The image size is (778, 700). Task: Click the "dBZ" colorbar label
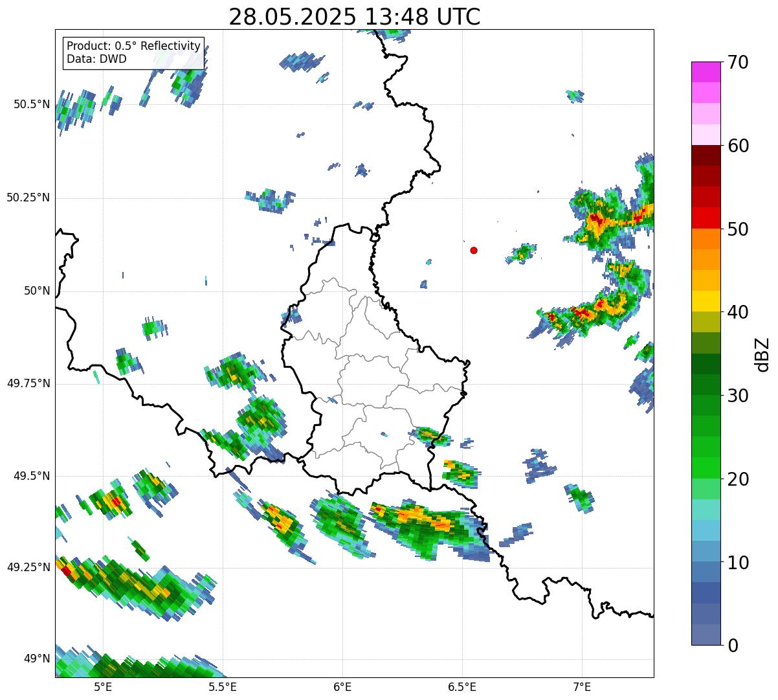click(x=762, y=354)
